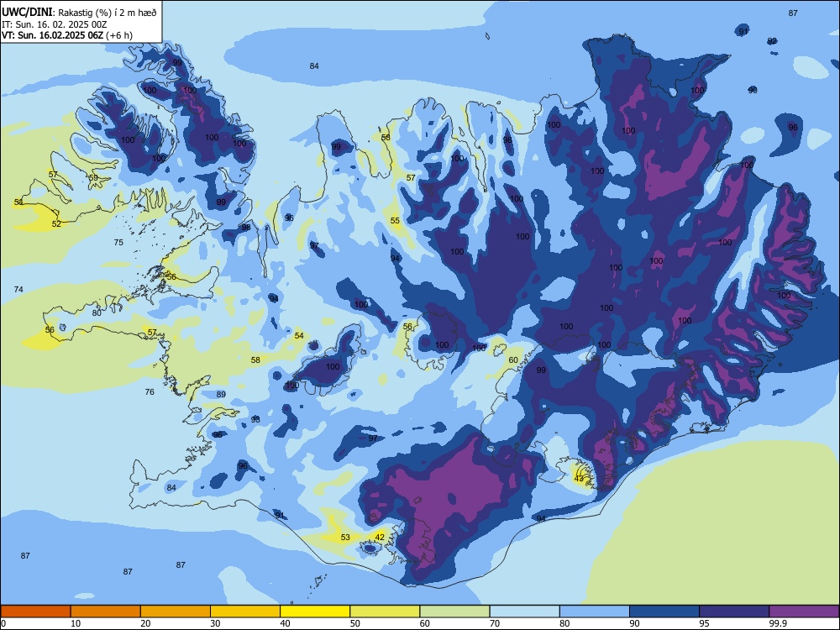The height and width of the screenshot is (630, 840).
Task: Click the dark orange 0–10 legend swatch
Action: 35,612
